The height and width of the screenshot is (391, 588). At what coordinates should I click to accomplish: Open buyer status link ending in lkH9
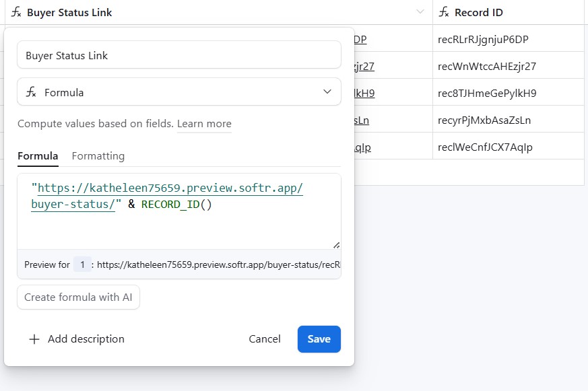pyautogui.click(x=364, y=94)
